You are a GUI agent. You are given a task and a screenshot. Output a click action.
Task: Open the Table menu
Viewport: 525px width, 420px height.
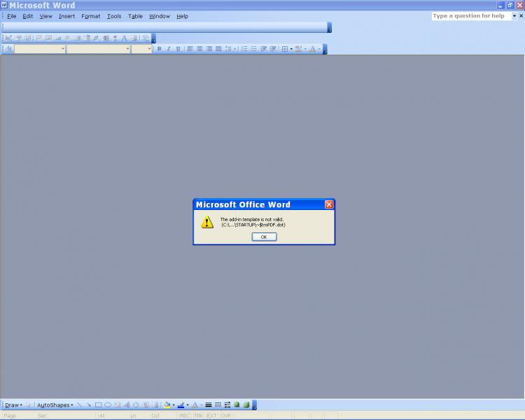135,16
